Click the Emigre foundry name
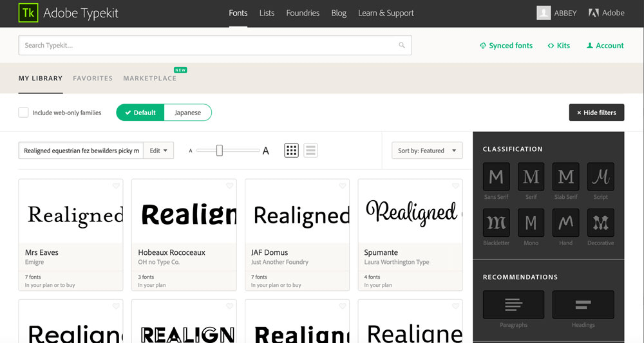The width and height of the screenshot is (644, 343). (x=35, y=262)
